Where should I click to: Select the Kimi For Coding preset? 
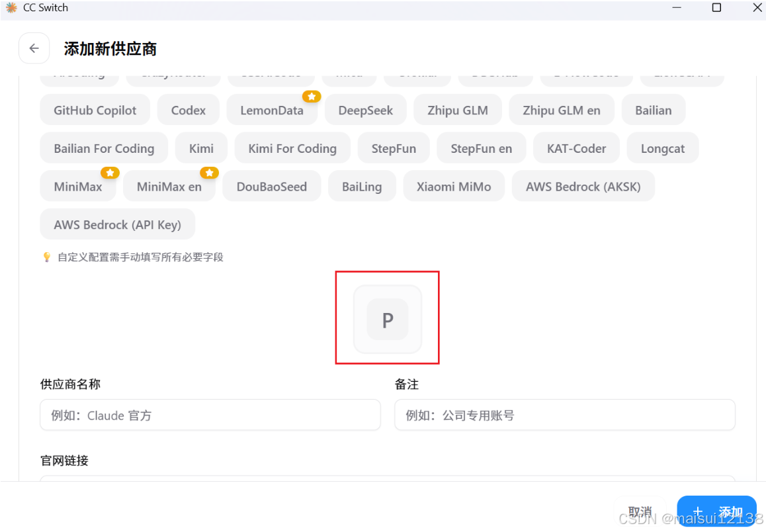point(292,148)
